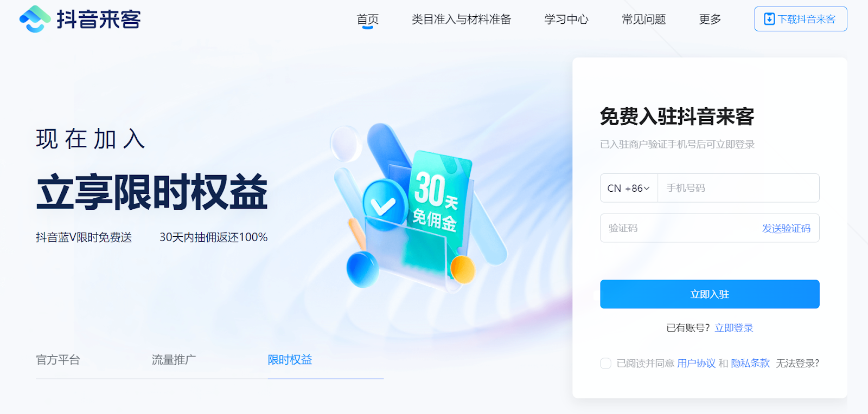Go to the 首页 nav item
Image resolution: width=868 pixels, height=414 pixels.
tap(367, 20)
